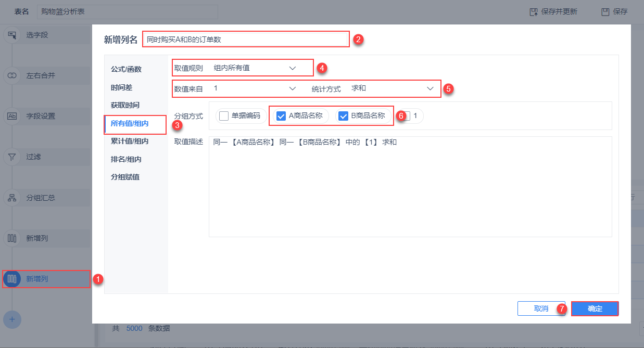Click 保存并更新 button text

(x=559, y=11)
